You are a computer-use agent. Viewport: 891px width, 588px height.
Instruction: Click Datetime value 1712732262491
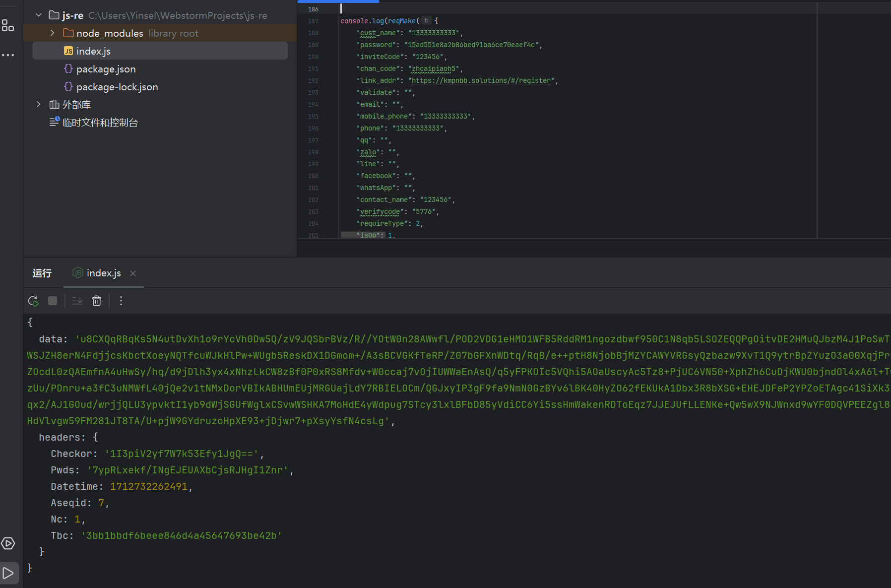coord(149,486)
